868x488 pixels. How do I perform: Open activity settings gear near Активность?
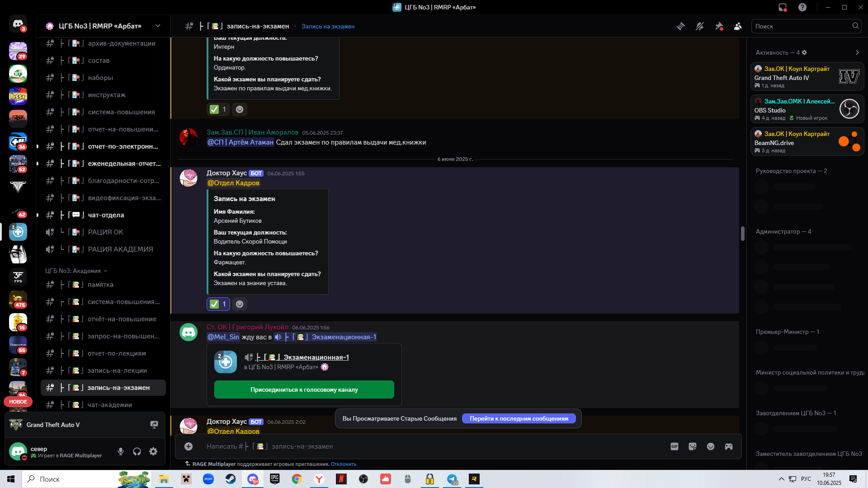pyautogui.click(x=804, y=52)
